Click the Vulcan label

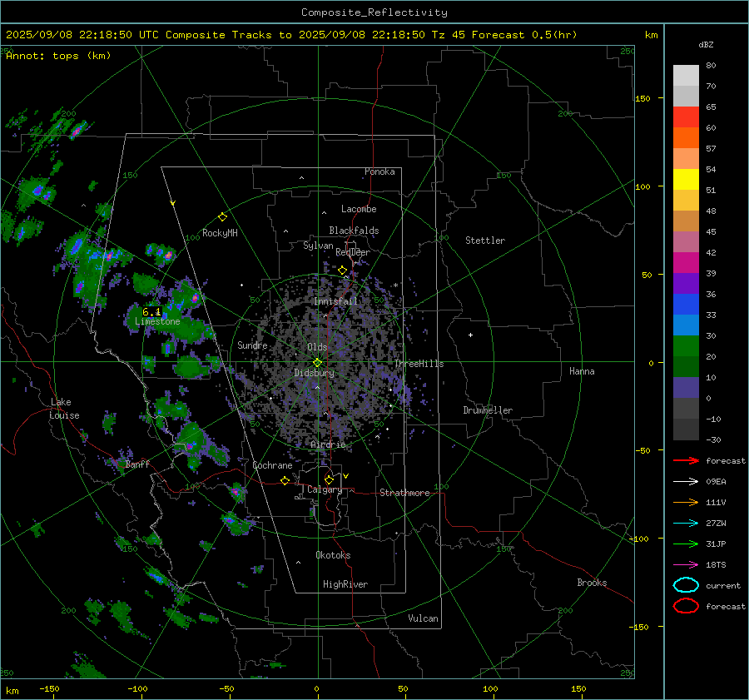pyautogui.click(x=423, y=618)
